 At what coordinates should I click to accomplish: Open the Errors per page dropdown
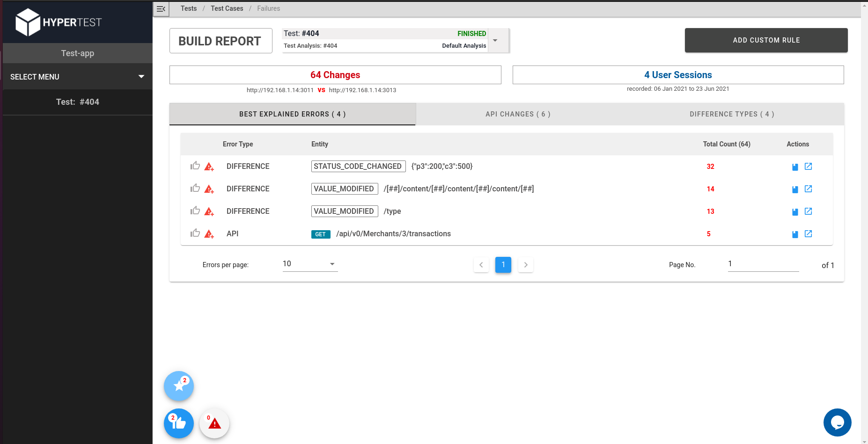pyautogui.click(x=310, y=264)
